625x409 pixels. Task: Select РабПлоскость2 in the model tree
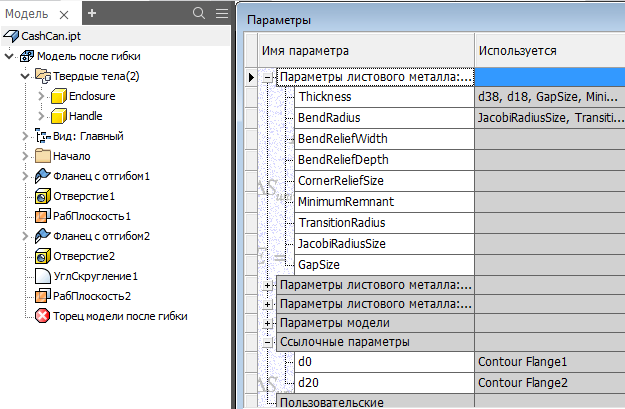coord(92,296)
